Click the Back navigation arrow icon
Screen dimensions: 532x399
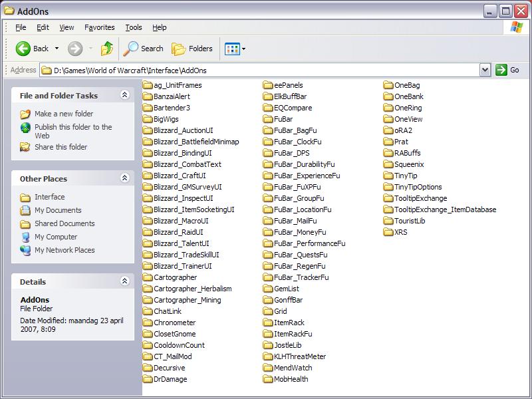click(23, 49)
